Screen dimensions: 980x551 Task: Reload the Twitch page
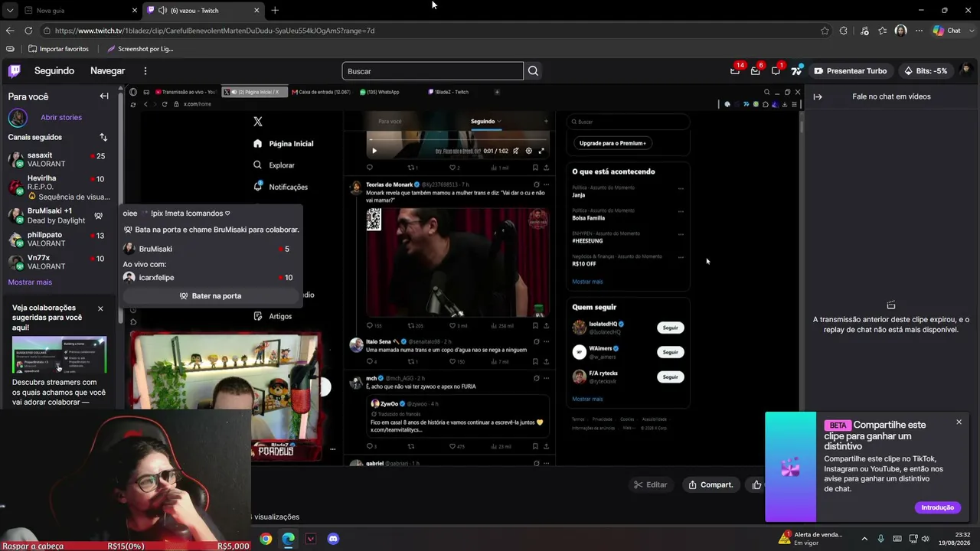click(x=28, y=31)
